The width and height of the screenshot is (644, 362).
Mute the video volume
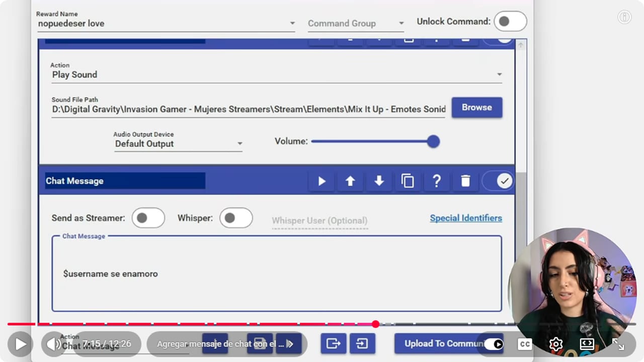(53, 344)
